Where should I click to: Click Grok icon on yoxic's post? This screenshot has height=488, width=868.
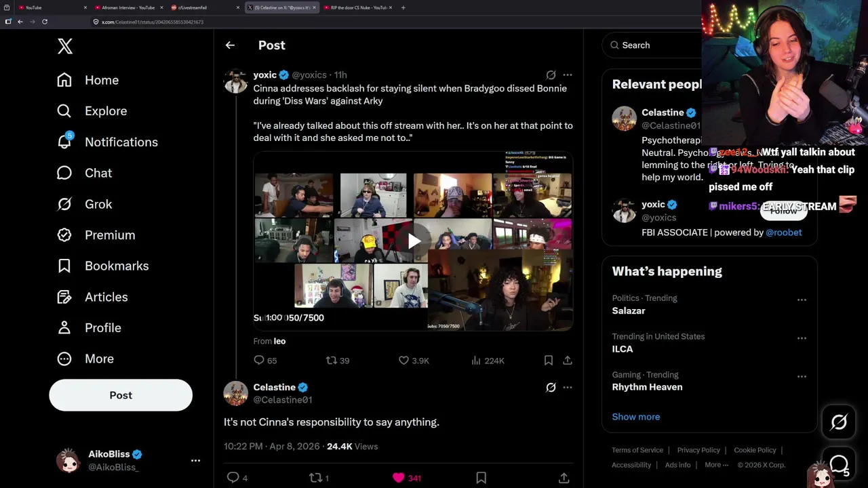(551, 75)
